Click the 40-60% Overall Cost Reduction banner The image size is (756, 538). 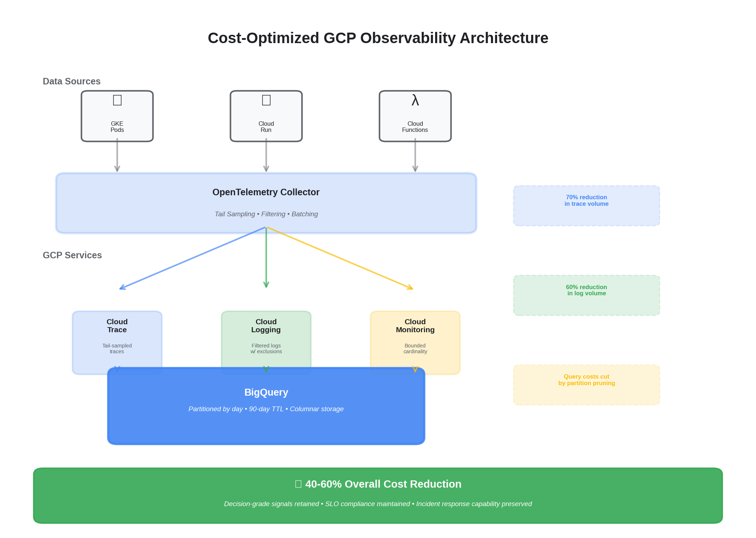[378, 484]
